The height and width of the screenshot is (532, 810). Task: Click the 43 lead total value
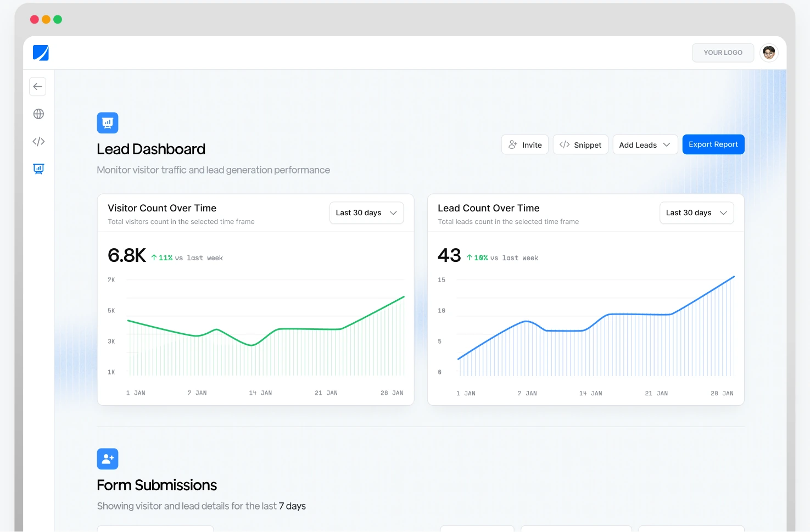pyautogui.click(x=449, y=255)
